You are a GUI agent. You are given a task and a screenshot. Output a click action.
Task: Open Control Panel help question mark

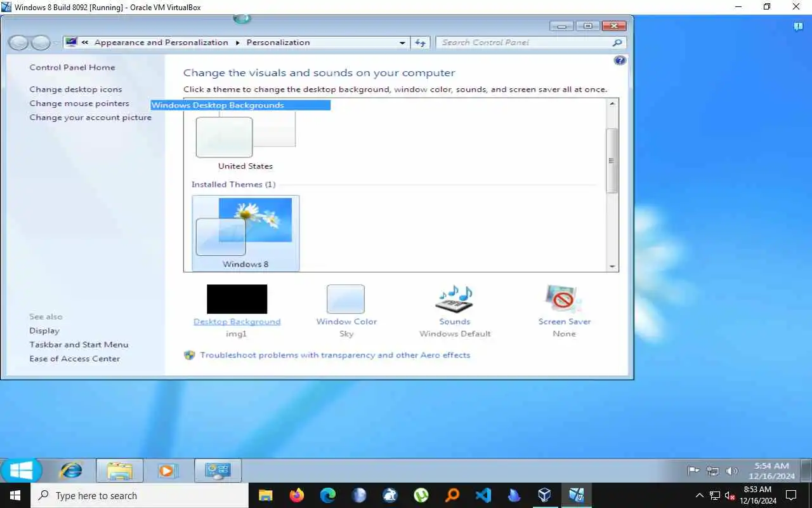[x=620, y=60]
